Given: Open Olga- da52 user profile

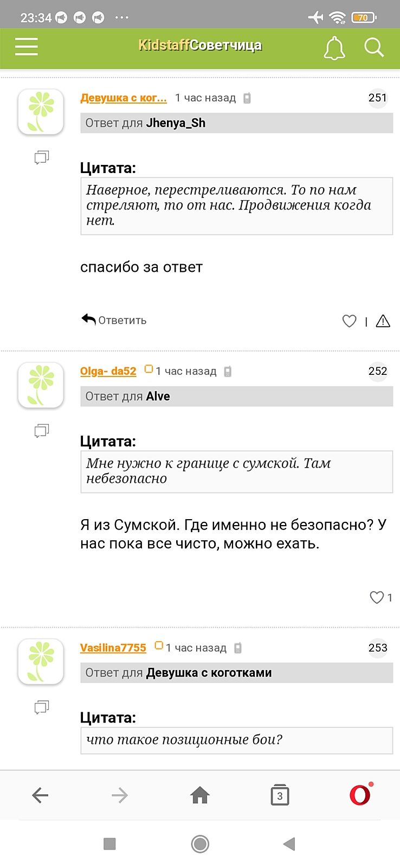Looking at the screenshot, I should click(x=108, y=371).
